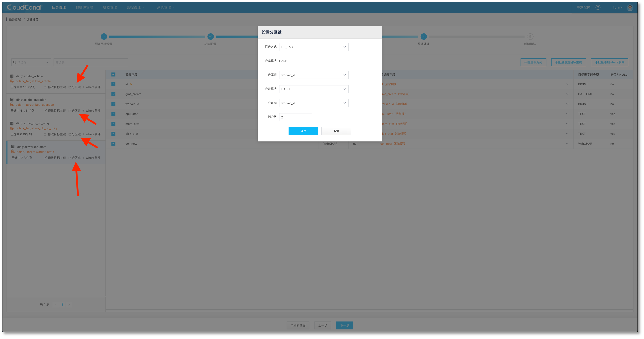644x339 pixels.
Task: Click the completed first step circle icon
Action: tap(104, 36)
